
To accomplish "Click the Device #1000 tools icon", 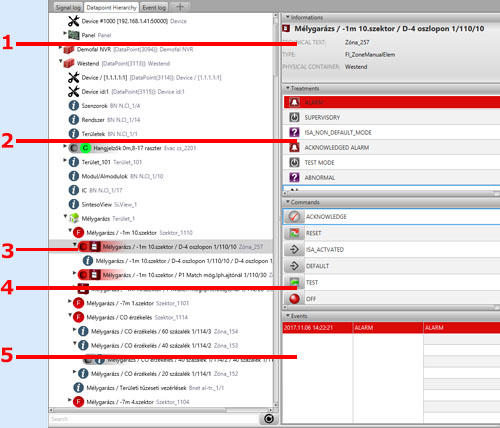I will point(73,21).
